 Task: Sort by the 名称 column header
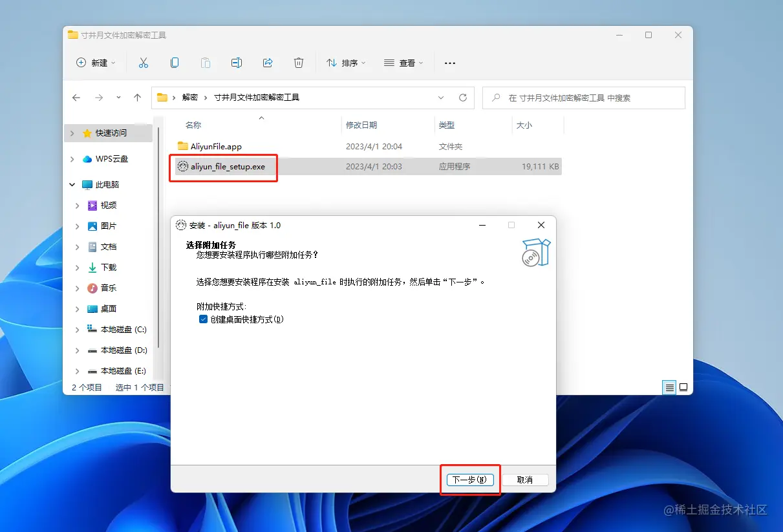point(193,125)
